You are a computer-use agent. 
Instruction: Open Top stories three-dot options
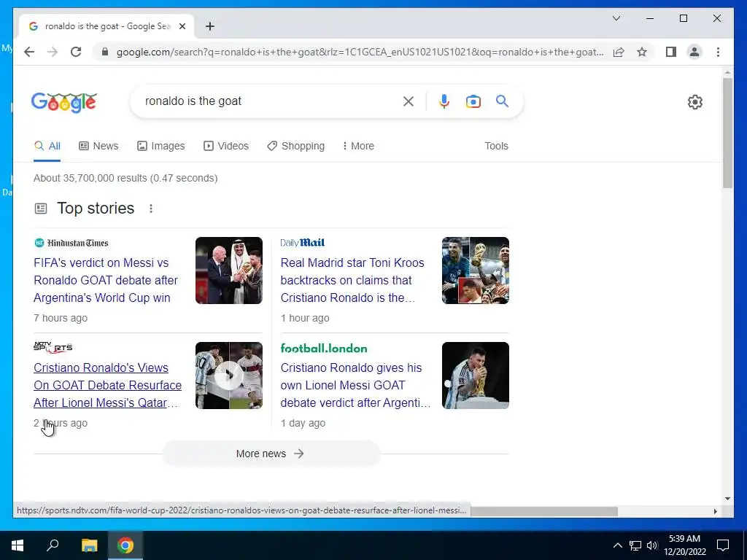150,209
